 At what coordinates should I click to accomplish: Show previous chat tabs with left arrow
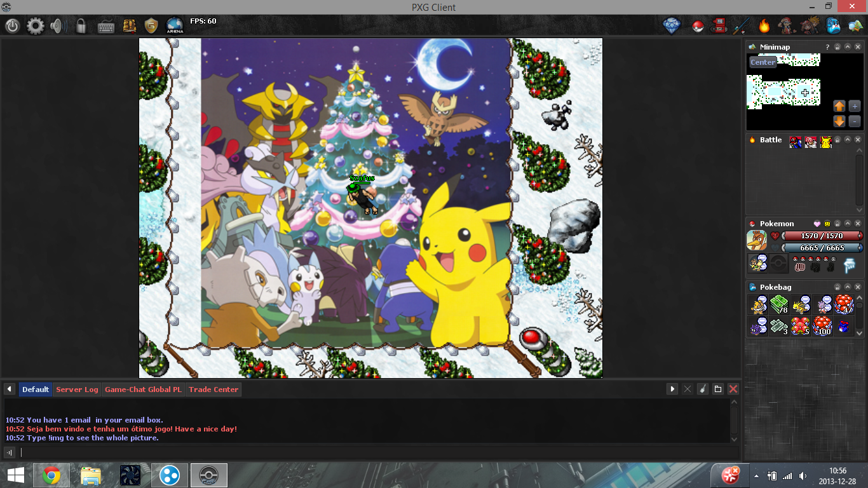pyautogui.click(x=10, y=389)
